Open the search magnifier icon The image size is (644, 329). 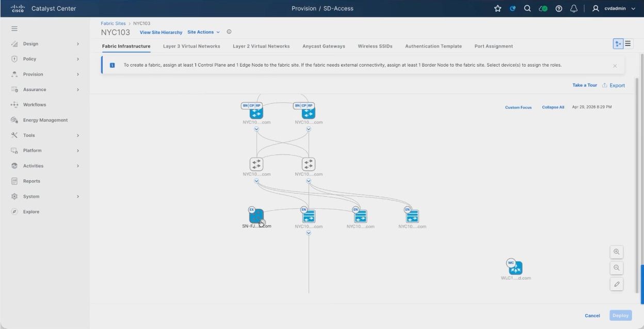(527, 8)
